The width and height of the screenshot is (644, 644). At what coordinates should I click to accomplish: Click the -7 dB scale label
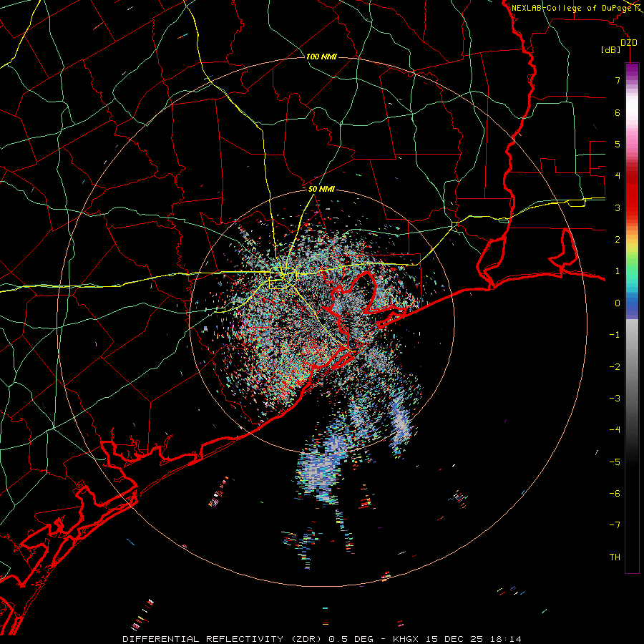pos(615,525)
